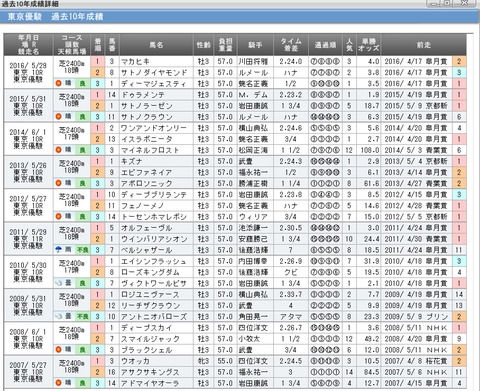Click horse name ウインバリアシオン
The image size is (480, 391).
(154, 239)
